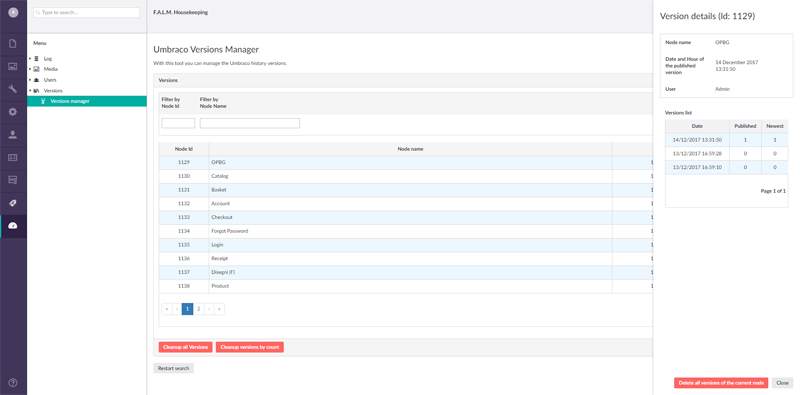Click Cleanup all Versions button
The image size is (800, 395).
(185, 347)
